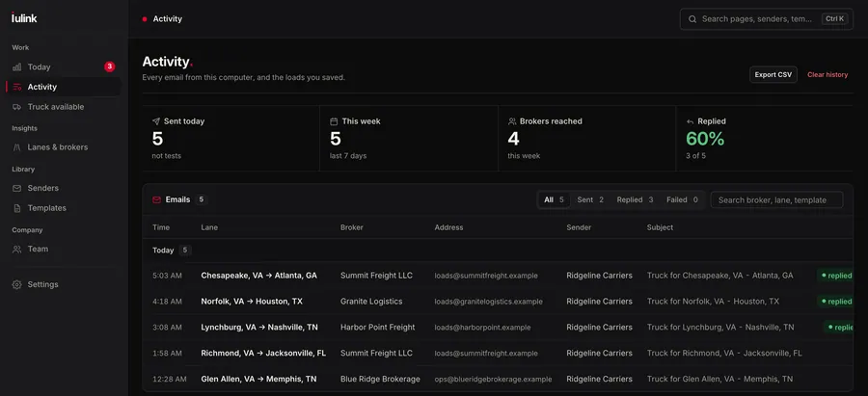Click Export CSV button
Image resolution: width=868 pixels, height=396 pixels.
point(773,74)
